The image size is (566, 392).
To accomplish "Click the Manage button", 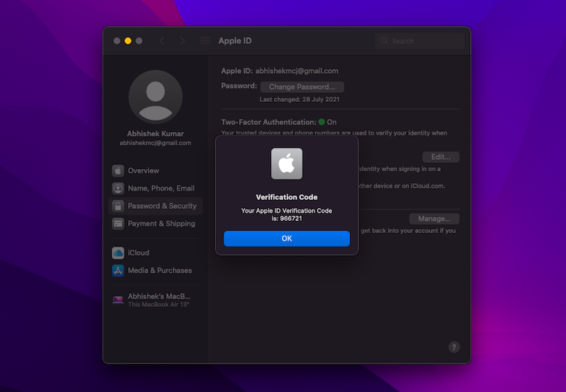I will point(434,219).
